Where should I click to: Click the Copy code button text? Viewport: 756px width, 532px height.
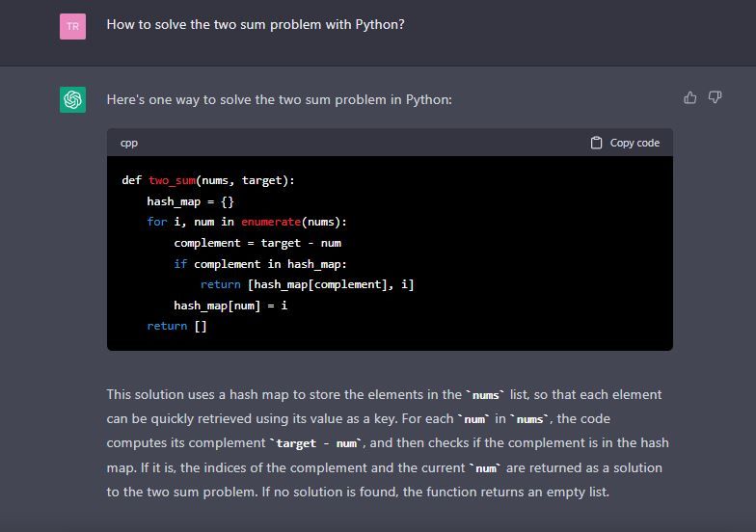click(x=634, y=143)
